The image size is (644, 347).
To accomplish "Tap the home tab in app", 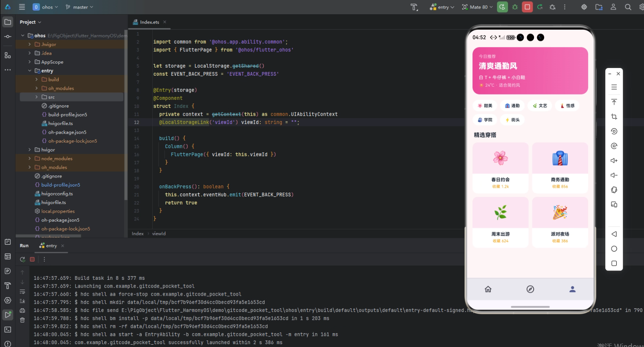I will pyautogui.click(x=488, y=289).
